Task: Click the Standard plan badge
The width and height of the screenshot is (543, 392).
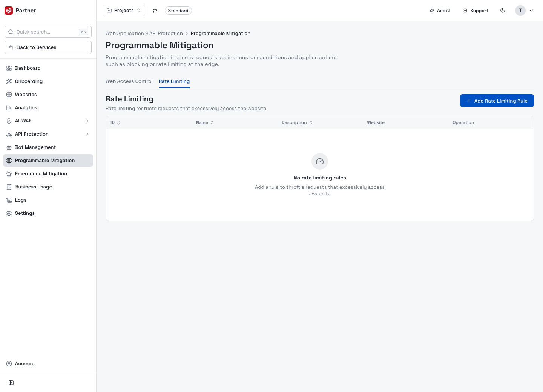Action: (x=178, y=11)
